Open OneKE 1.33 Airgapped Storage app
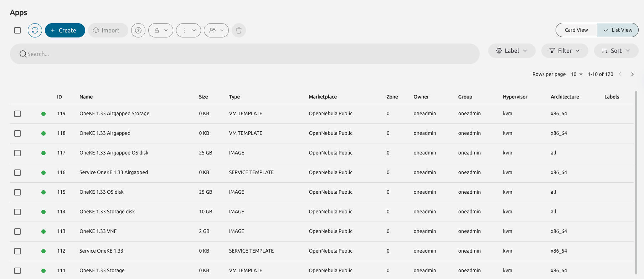 [x=114, y=113]
